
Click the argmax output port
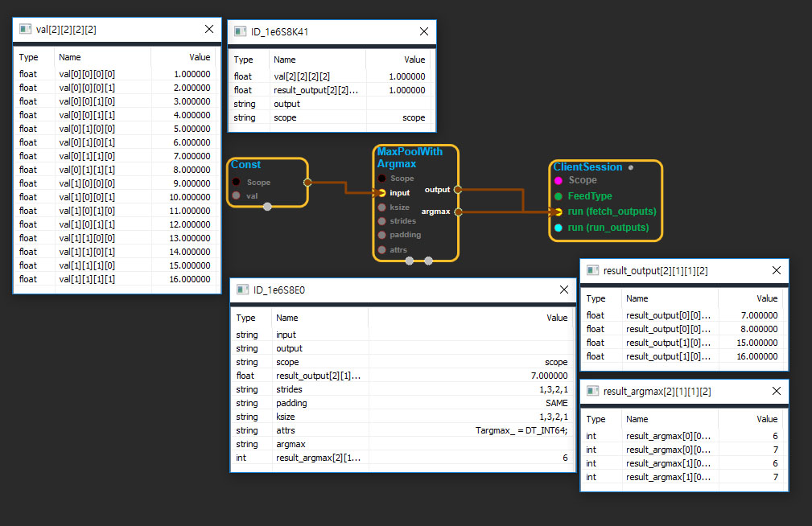coord(458,212)
